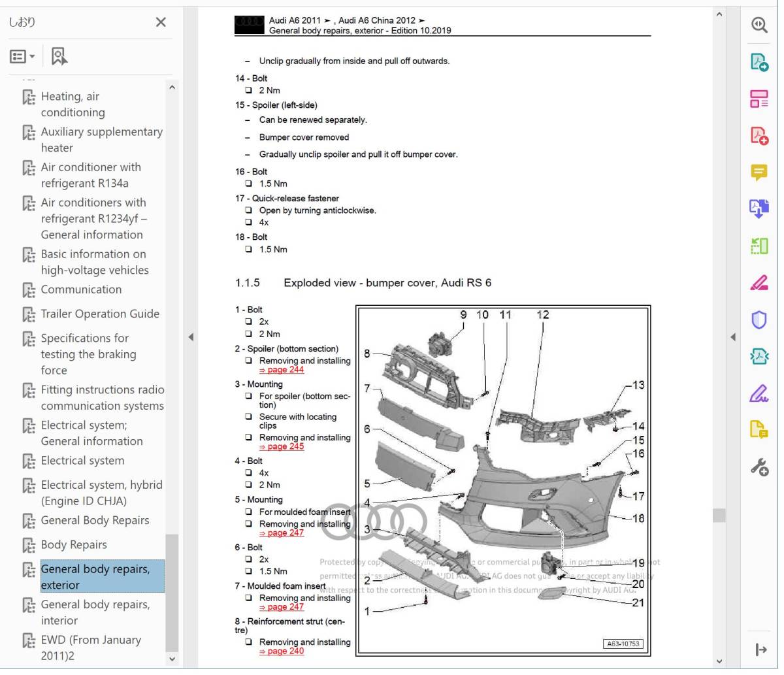Open the yellow Send for Comments tool

point(759,431)
